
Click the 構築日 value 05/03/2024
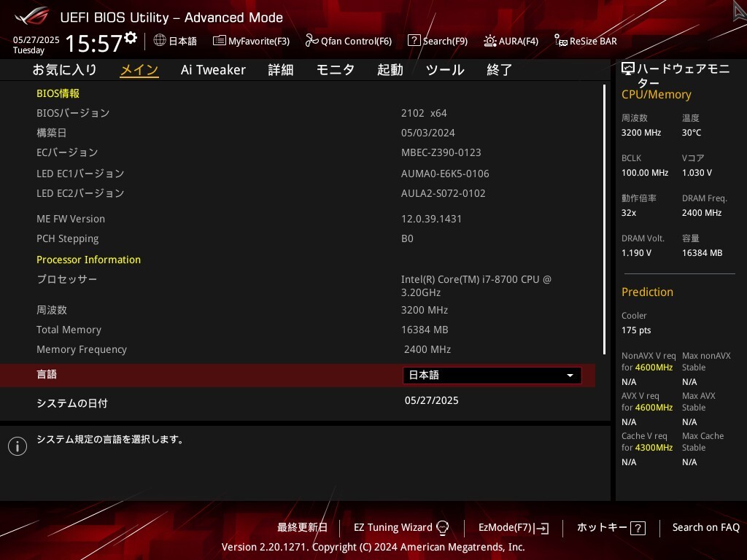[x=427, y=133]
